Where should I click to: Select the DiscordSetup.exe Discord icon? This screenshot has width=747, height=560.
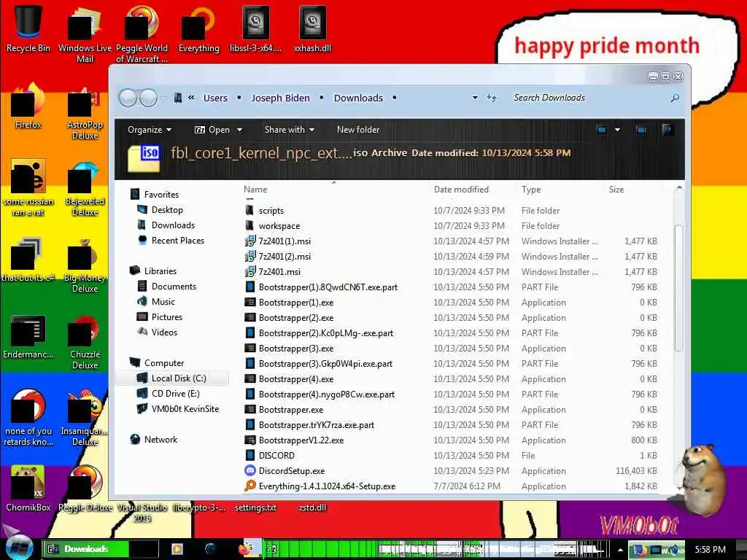[x=249, y=470]
